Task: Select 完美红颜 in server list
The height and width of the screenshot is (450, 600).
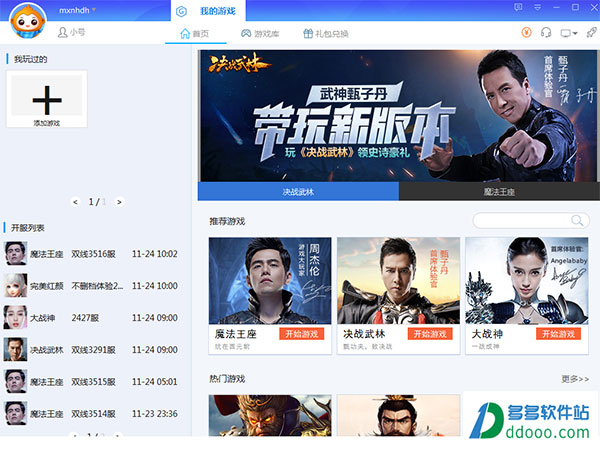Action: tap(47, 285)
